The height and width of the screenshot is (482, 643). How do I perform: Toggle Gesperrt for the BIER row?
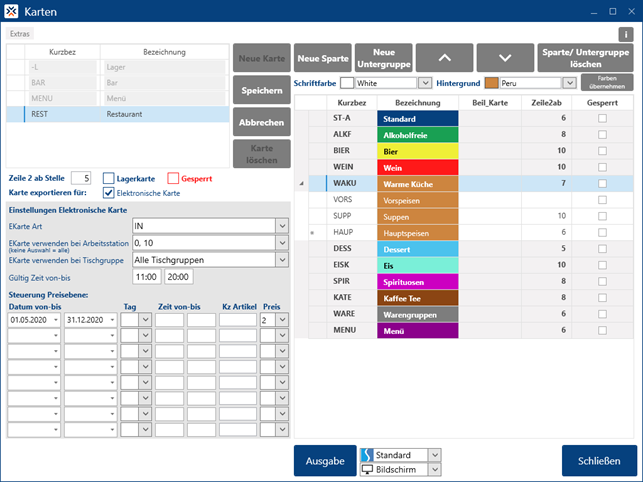(602, 151)
